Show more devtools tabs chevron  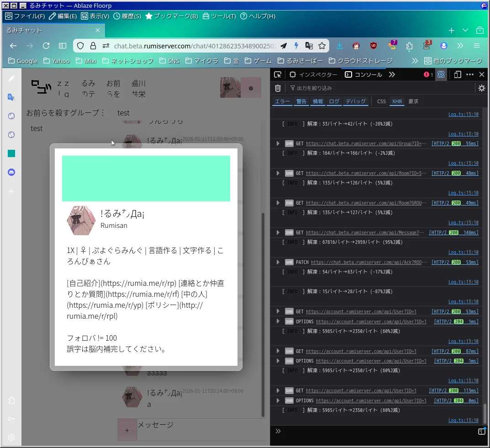(x=392, y=75)
